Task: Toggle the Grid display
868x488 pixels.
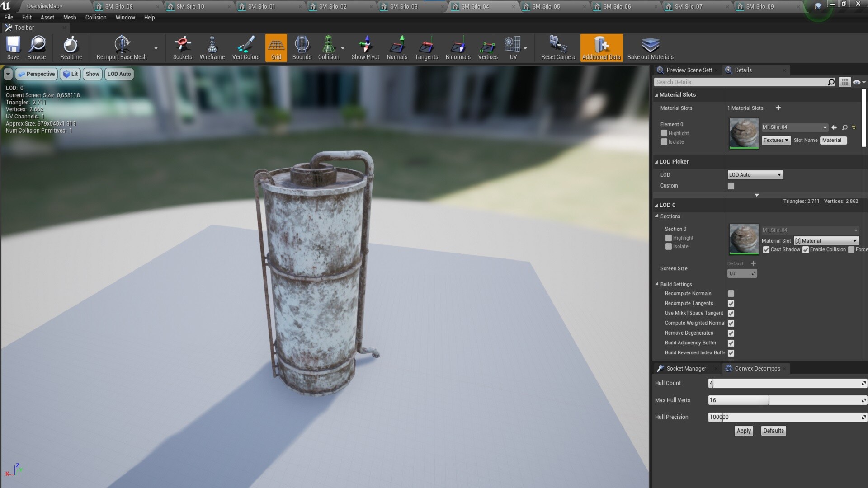Action: pyautogui.click(x=276, y=47)
